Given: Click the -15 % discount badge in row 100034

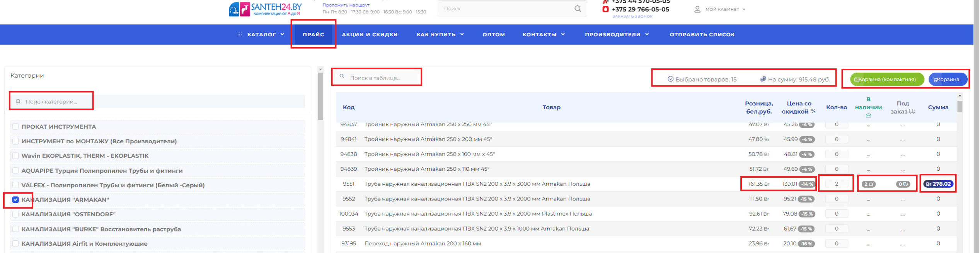Looking at the screenshot, I should point(806,214).
